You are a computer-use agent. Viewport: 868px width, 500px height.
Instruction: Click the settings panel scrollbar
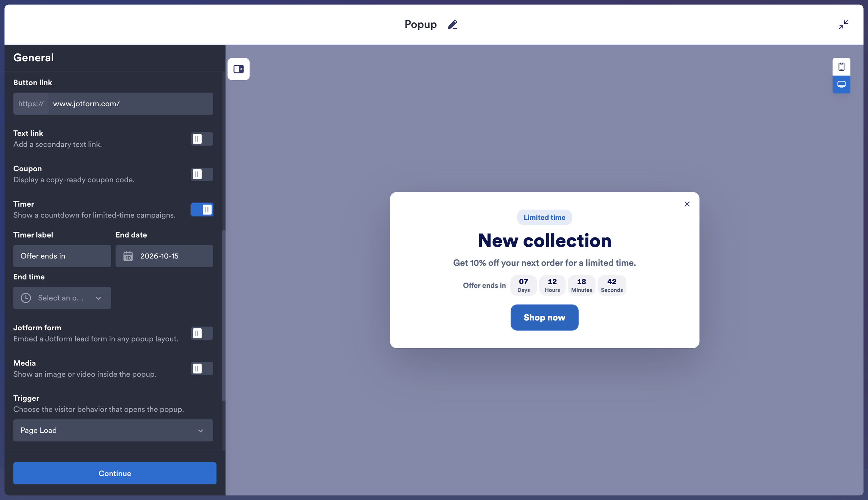point(224,315)
